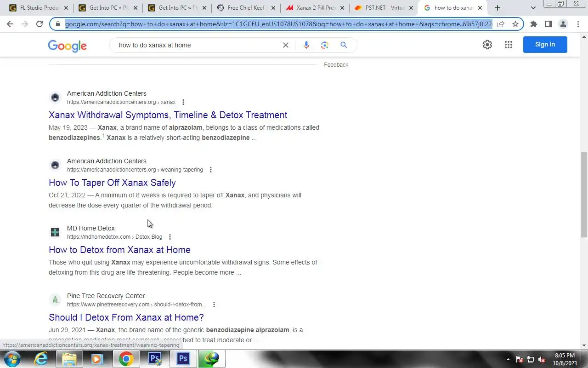Switch to FL Studio Production tab
Image resolution: width=588 pixels, height=368 pixels.
click(38, 8)
